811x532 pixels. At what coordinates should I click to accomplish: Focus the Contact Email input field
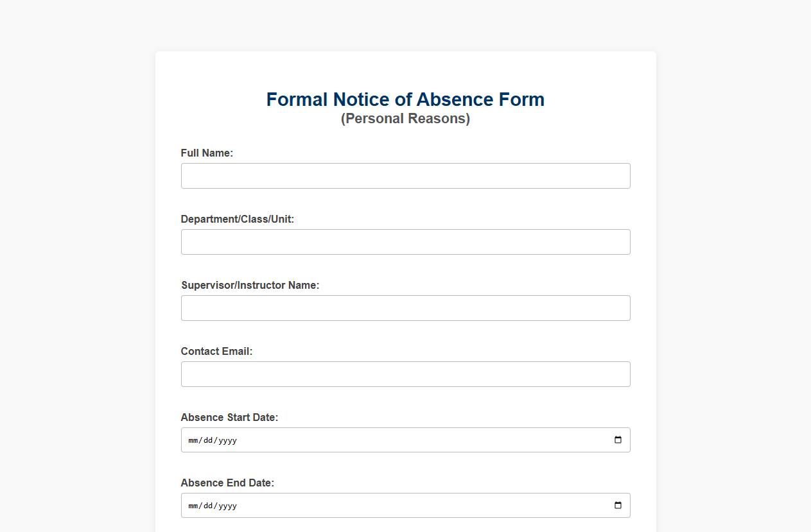[x=405, y=374]
